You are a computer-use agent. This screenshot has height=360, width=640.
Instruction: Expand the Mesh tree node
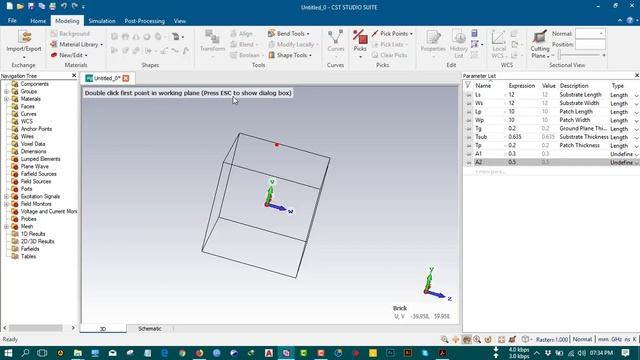point(7,226)
